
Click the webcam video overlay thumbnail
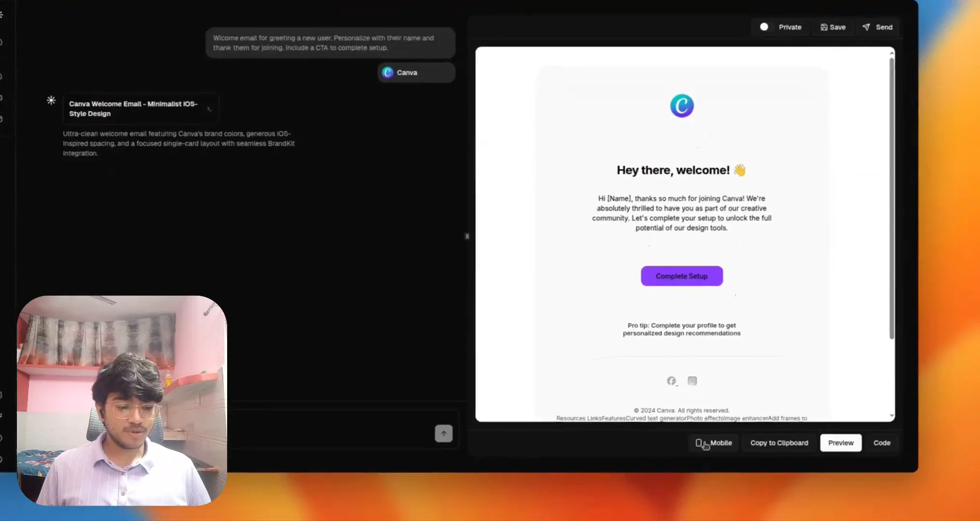[122, 400]
